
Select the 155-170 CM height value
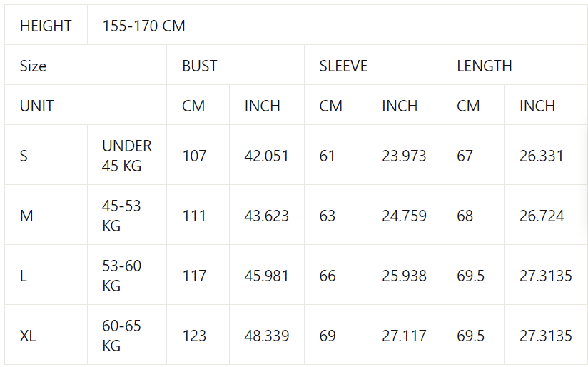pos(143,26)
